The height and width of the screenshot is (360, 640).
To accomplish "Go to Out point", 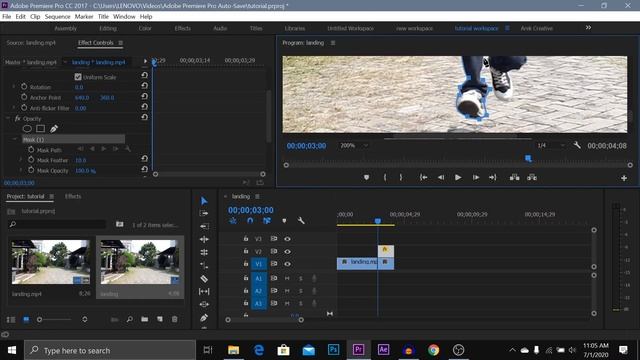I will [493, 177].
